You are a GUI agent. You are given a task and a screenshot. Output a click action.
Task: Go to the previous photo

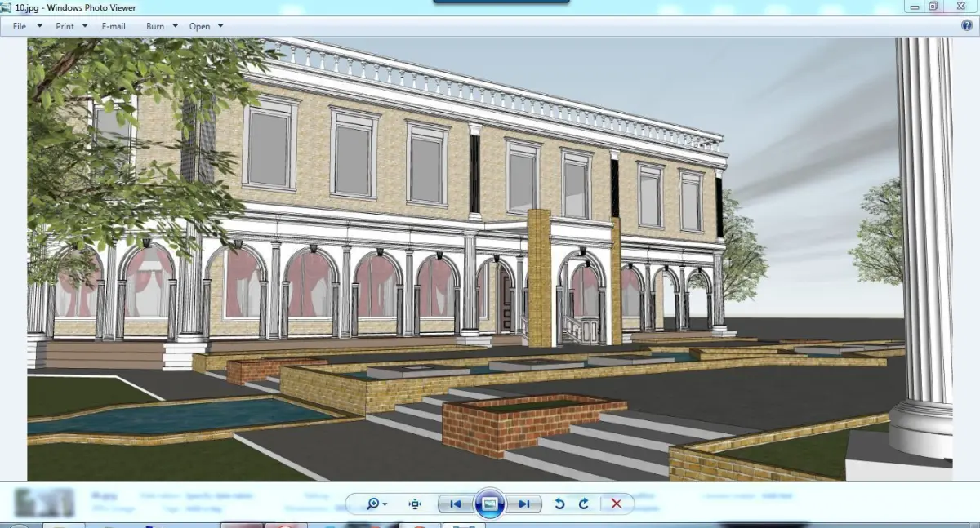(456, 504)
